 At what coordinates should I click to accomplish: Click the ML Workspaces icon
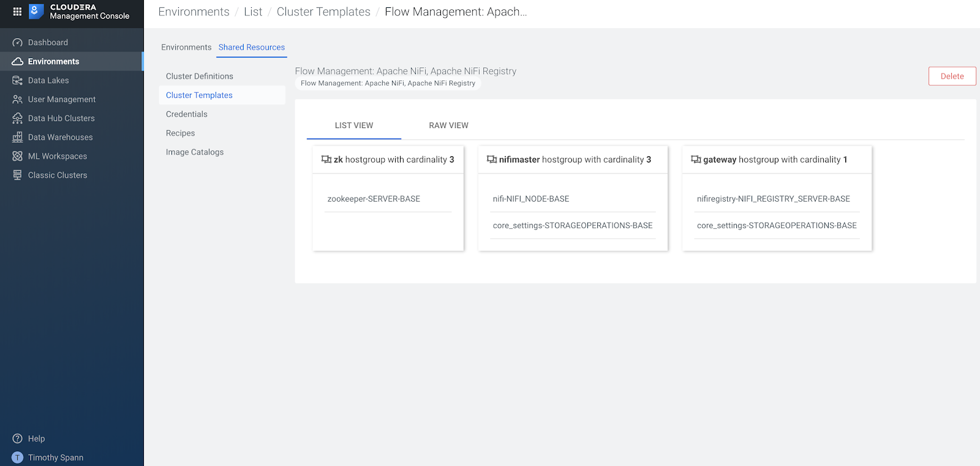click(x=17, y=156)
